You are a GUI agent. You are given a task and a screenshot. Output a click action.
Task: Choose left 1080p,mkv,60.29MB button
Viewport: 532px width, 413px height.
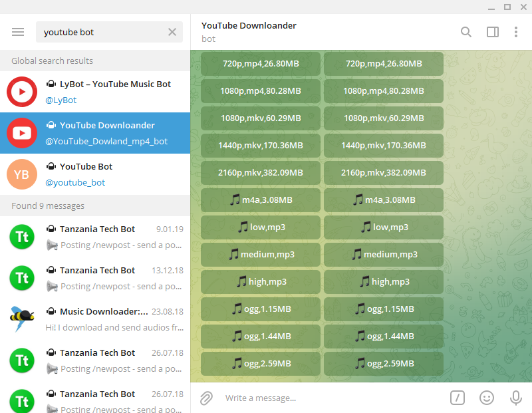click(x=261, y=118)
